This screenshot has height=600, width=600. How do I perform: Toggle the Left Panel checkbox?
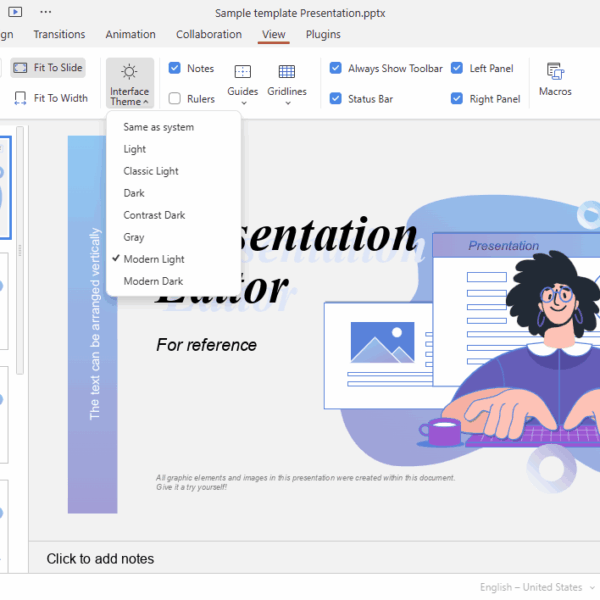tap(457, 68)
